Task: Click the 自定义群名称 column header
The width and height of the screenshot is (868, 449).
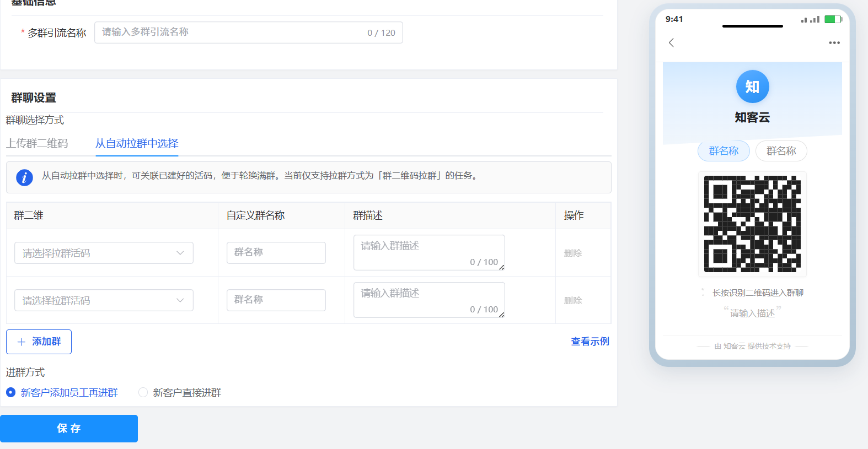Action: click(x=255, y=215)
